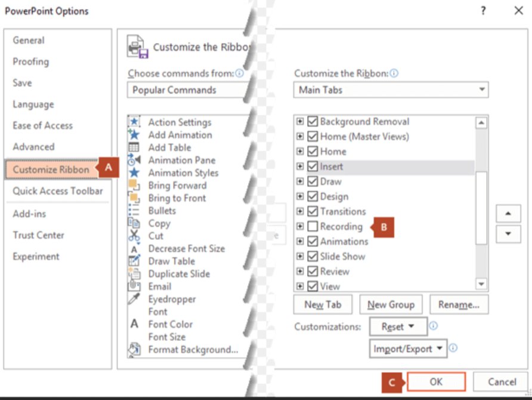Click the info icon beside Choose commands from
The image size is (532, 400).
click(240, 73)
